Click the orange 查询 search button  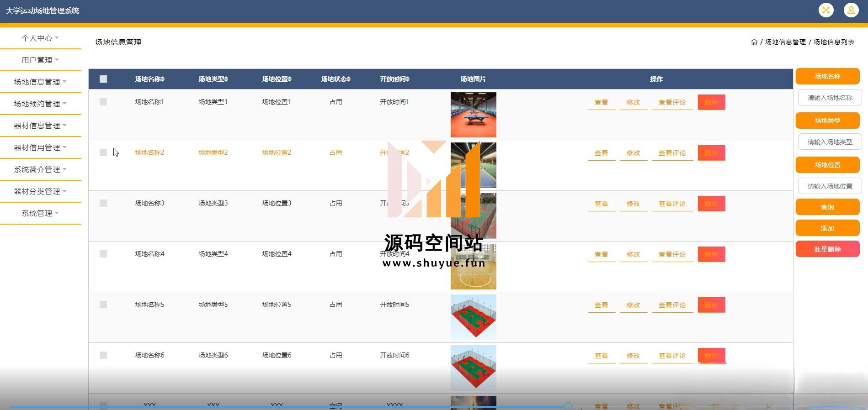(x=827, y=207)
